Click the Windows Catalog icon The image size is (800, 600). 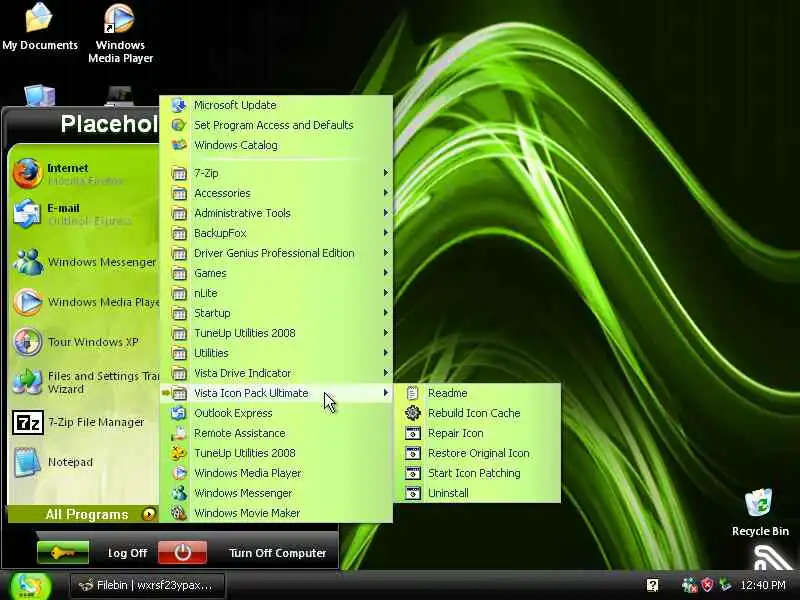click(x=179, y=145)
